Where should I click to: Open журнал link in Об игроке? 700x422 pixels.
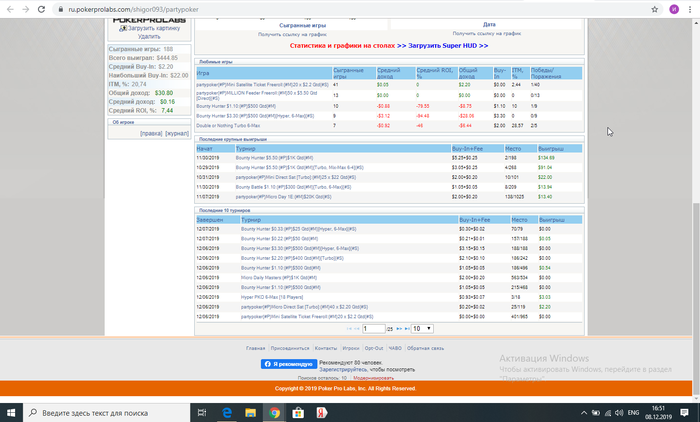[177, 134]
